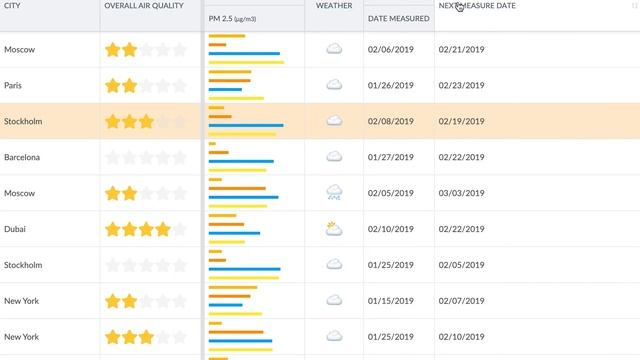Select the Paris city cell

pos(49,85)
